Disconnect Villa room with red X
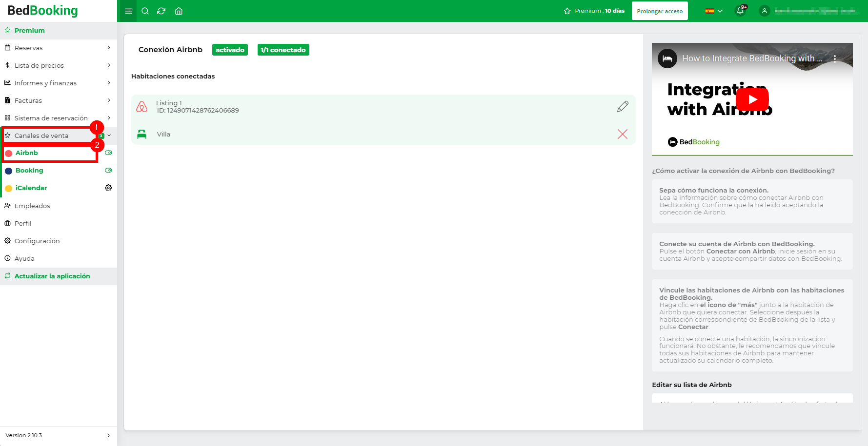This screenshot has height=446, width=868. (623, 134)
